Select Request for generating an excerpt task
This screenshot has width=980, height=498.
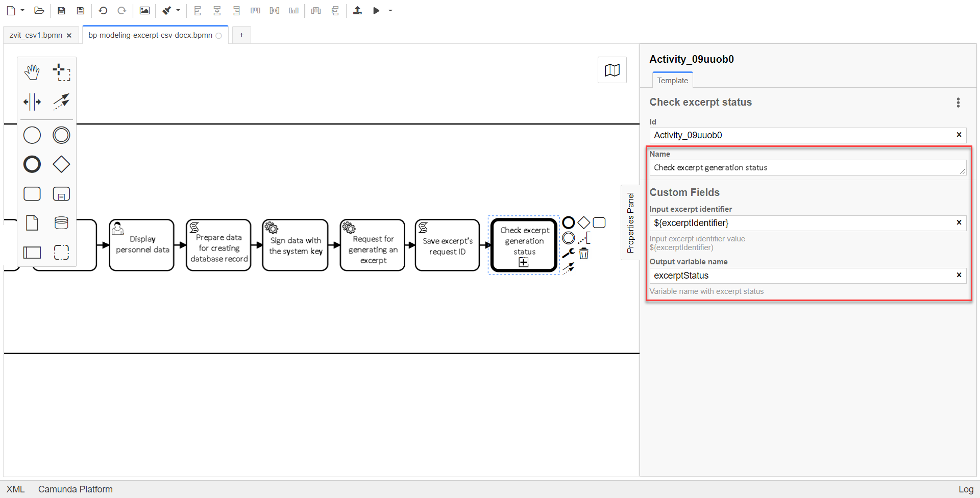coord(373,245)
